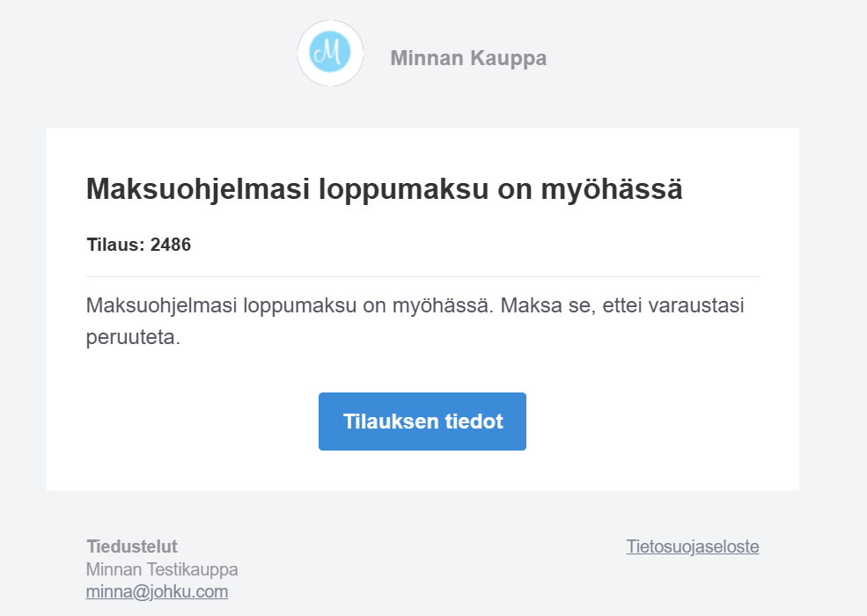Click the cursive M letter in logo
Image resolution: width=867 pixels, height=616 pixels.
tap(328, 53)
